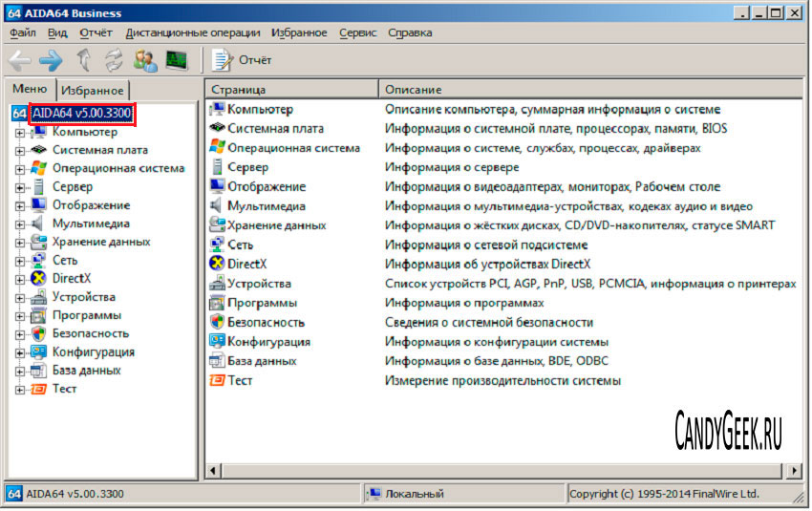812x511 pixels.
Task: Click Компьютер icon in the tree
Action: (38, 132)
